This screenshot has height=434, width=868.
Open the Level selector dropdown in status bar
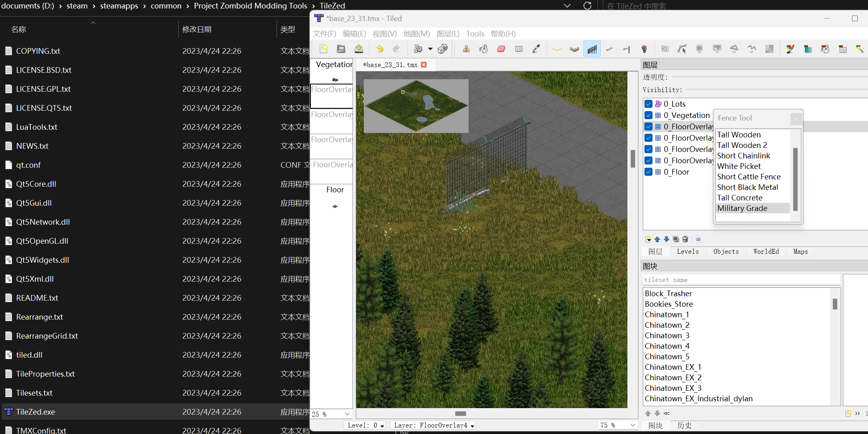pyautogui.click(x=365, y=425)
